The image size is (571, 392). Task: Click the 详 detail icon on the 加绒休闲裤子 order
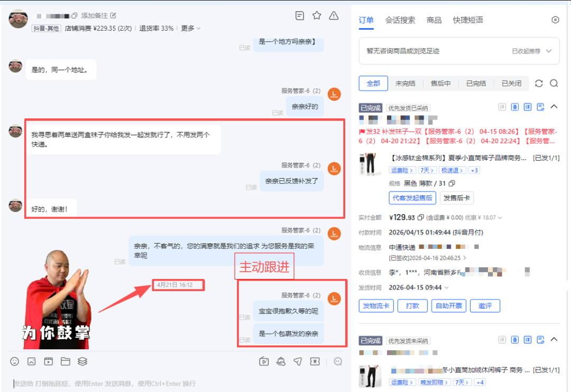coord(527,340)
